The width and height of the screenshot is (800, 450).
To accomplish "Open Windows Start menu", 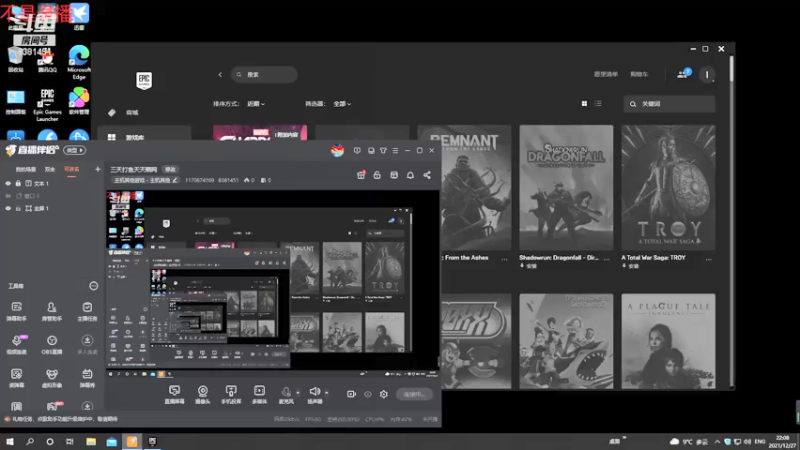I will pos(10,441).
